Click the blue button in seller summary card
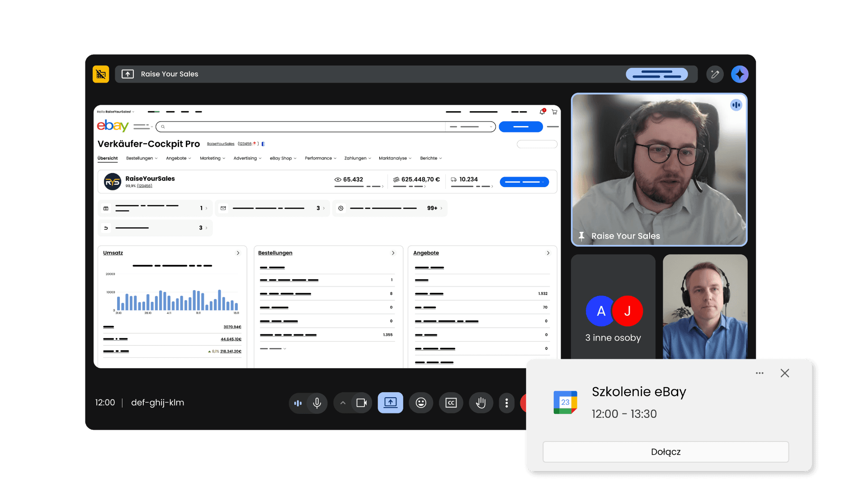 point(524,182)
